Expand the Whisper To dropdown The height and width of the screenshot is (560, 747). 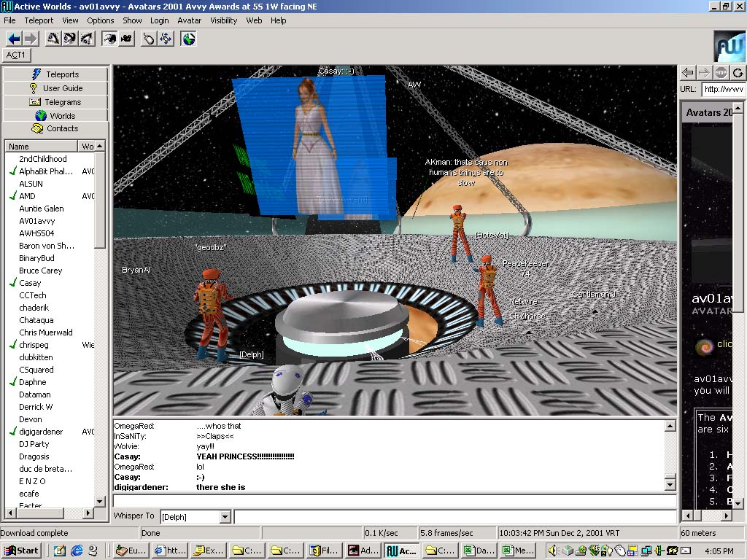click(225, 517)
